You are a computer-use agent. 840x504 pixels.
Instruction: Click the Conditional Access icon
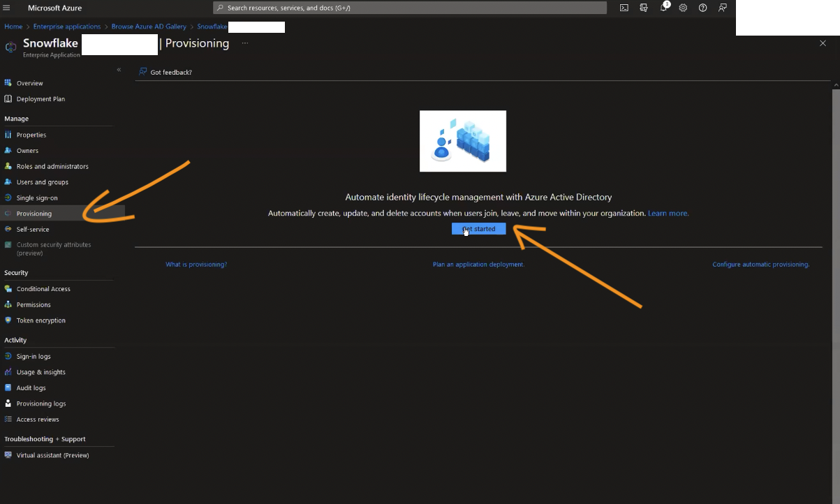click(8, 289)
